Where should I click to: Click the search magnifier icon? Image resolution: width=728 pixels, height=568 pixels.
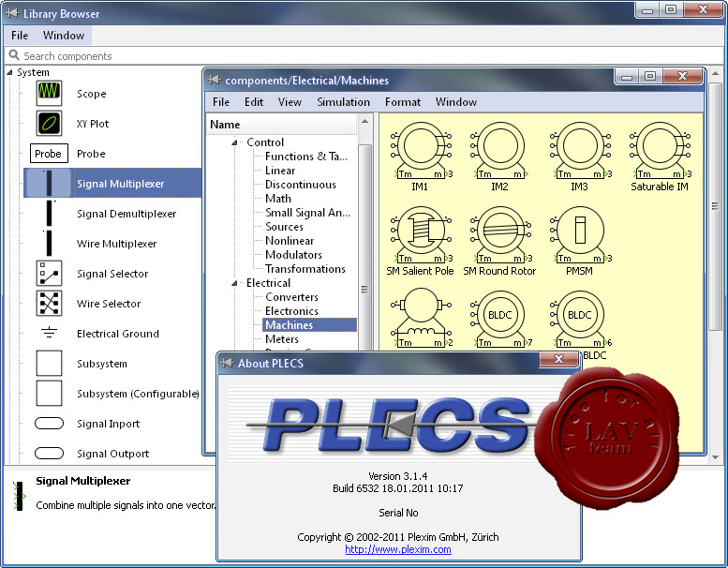click(x=14, y=55)
